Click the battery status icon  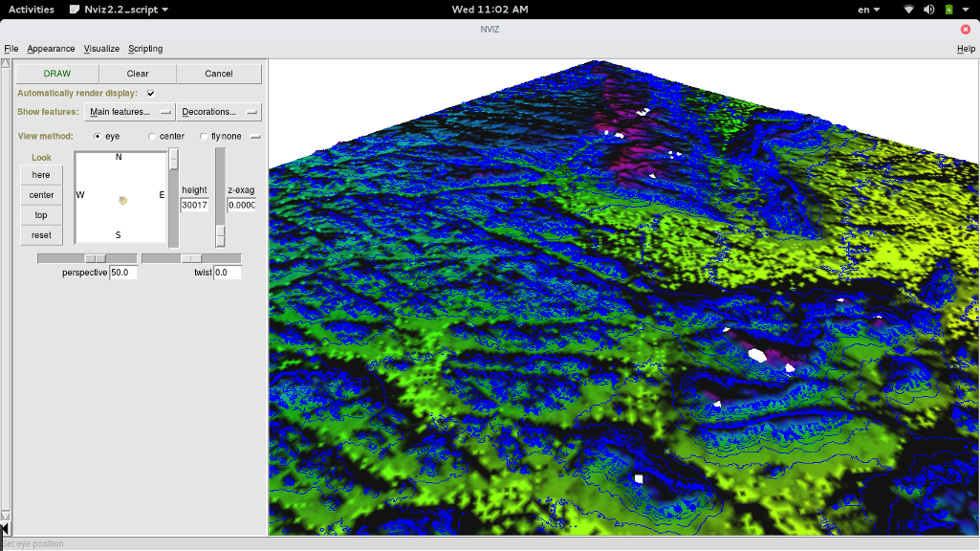pyautogui.click(x=948, y=9)
